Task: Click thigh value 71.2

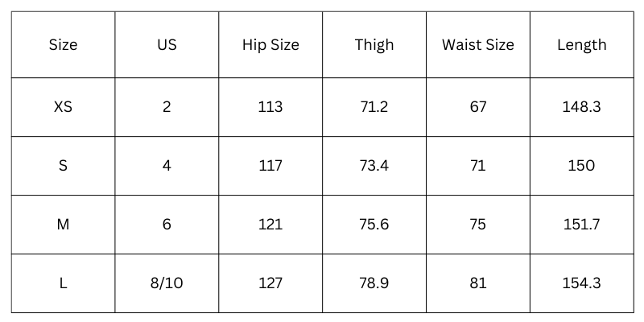Action: pos(374,107)
